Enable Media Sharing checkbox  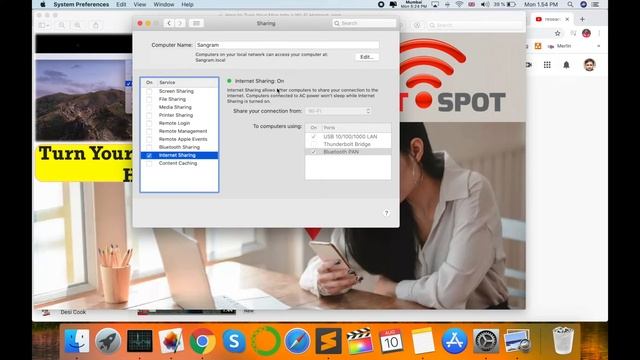coord(149,107)
